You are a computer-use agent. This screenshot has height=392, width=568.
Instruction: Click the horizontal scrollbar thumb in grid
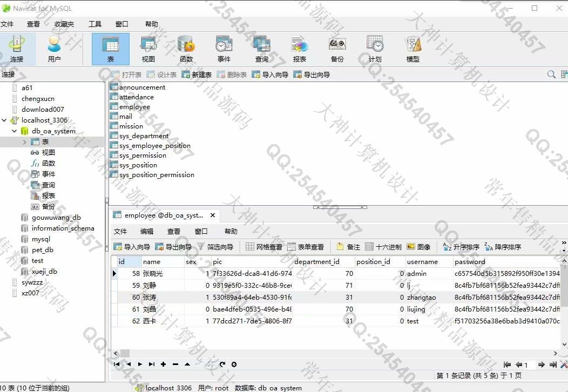point(125,353)
